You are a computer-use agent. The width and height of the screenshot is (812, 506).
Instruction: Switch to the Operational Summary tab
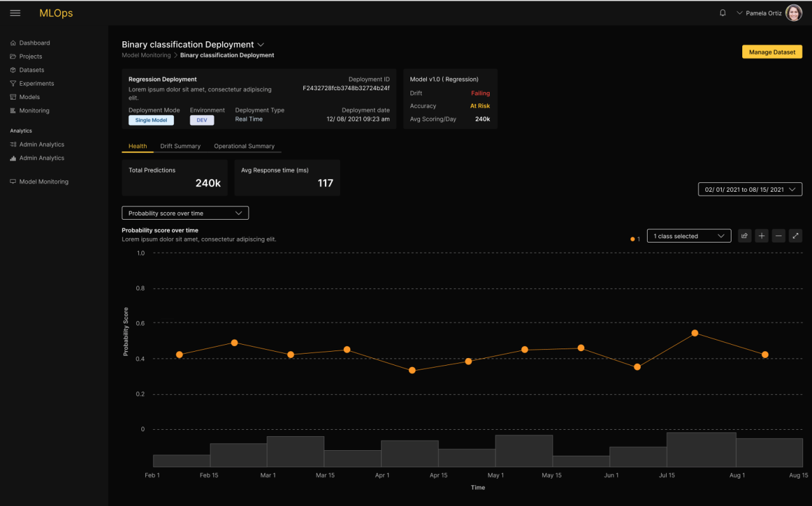point(244,146)
